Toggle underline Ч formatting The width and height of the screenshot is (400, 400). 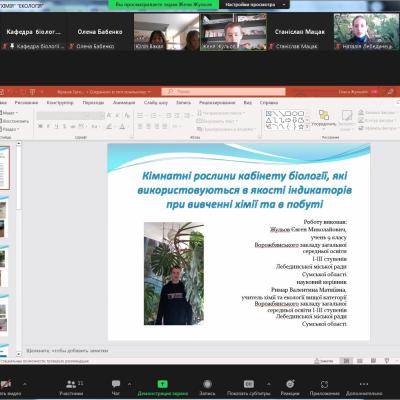56,126
